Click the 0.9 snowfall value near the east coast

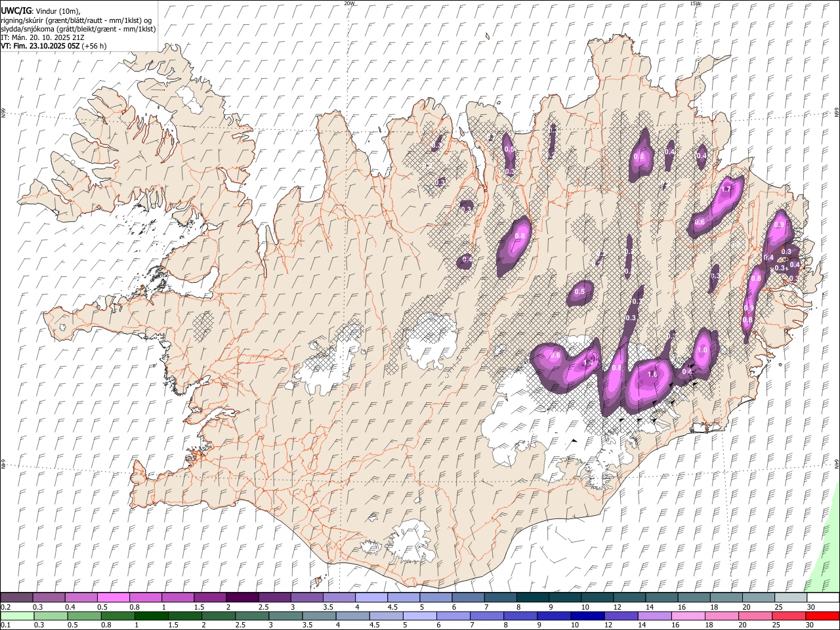pyautogui.click(x=779, y=224)
